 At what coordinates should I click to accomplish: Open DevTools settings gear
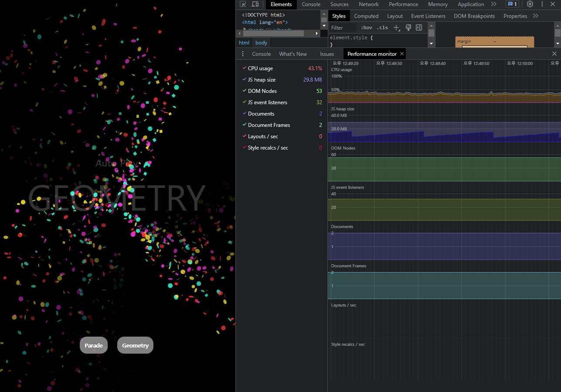tap(530, 4)
